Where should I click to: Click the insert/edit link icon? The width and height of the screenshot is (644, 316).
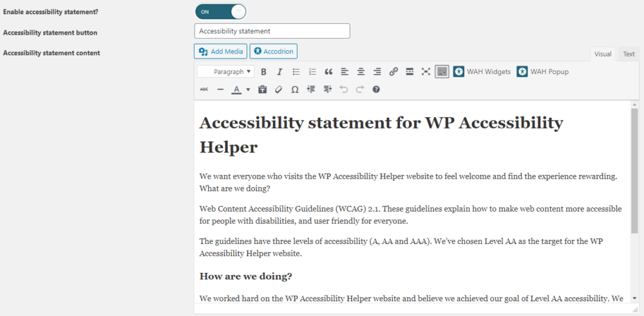pos(393,72)
